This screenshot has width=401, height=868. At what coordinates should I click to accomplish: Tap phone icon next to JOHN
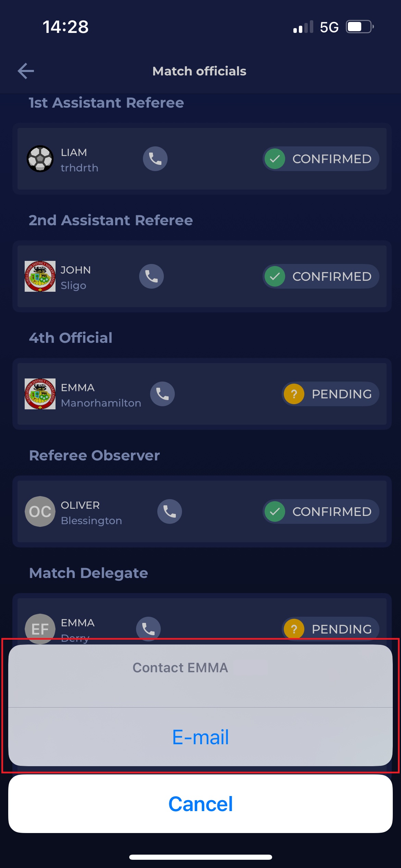click(x=151, y=276)
